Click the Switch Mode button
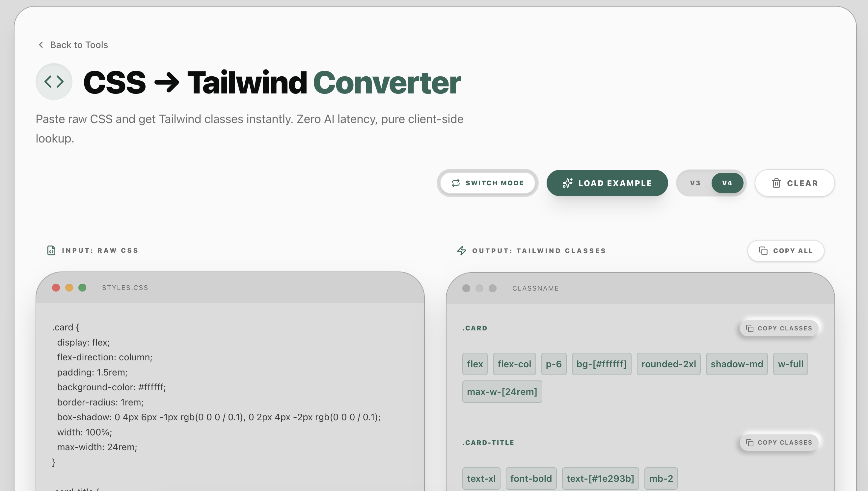Image resolution: width=868 pixels, height=491 pixels. pos(487,183)
